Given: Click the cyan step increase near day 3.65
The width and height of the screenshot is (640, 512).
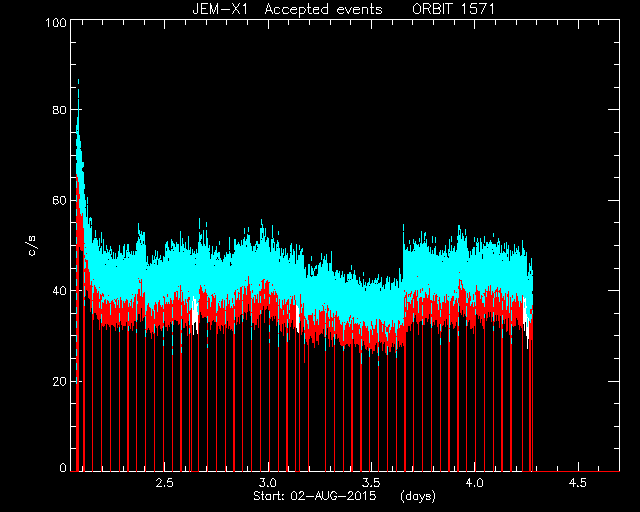Looking at the screenshot, I should coord(403,253).
